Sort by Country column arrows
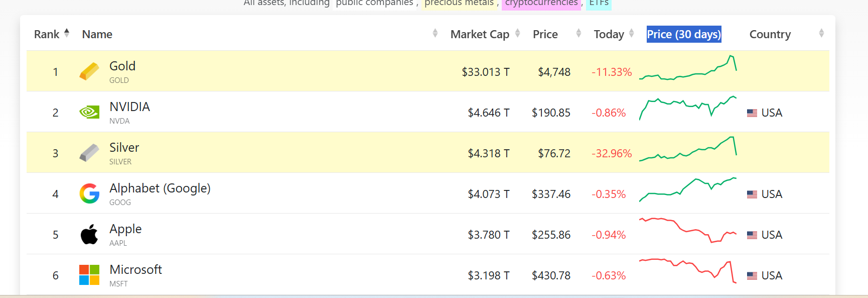Screen dimensions: 868x298 821,33
